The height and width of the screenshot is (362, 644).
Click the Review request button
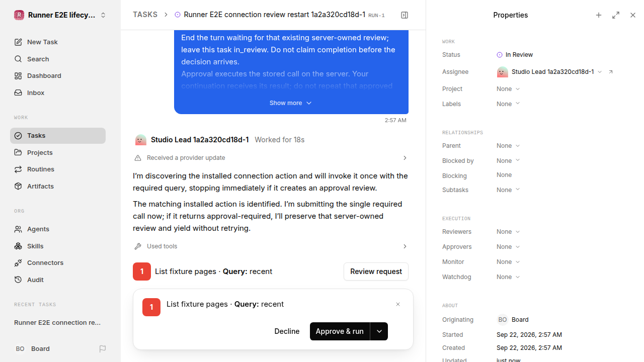click(x=376, y=271)
